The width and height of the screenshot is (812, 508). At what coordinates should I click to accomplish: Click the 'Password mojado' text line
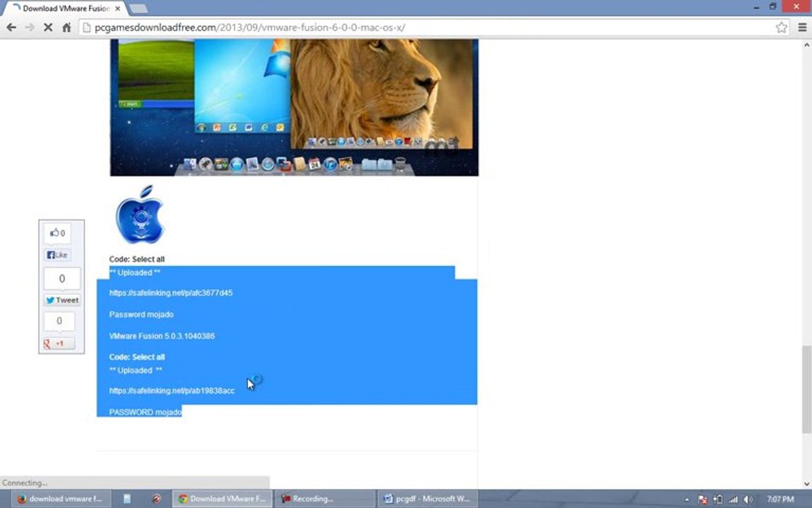[x=142, y=314]
